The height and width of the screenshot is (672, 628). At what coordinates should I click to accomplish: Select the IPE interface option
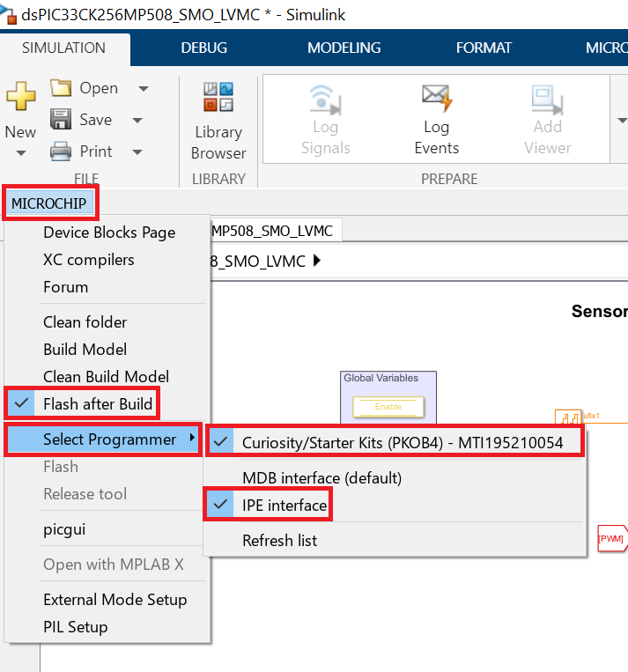[x=269, y=505]
